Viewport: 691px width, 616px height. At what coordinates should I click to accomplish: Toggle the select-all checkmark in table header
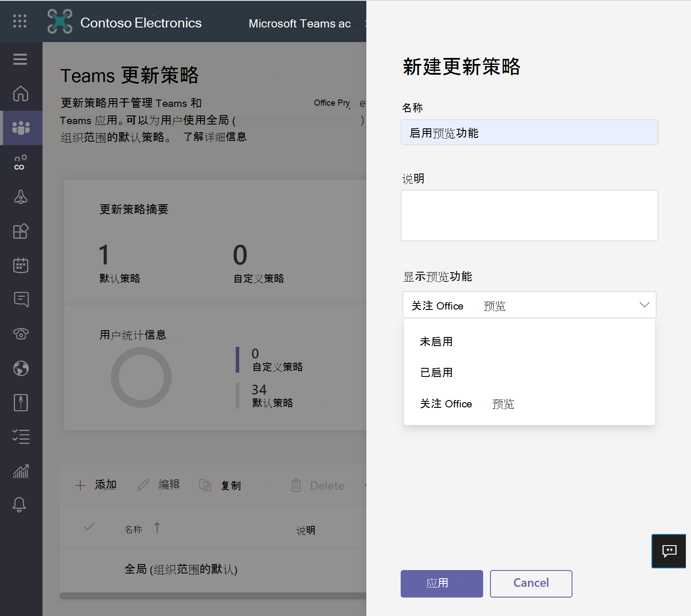coord(89,527)
